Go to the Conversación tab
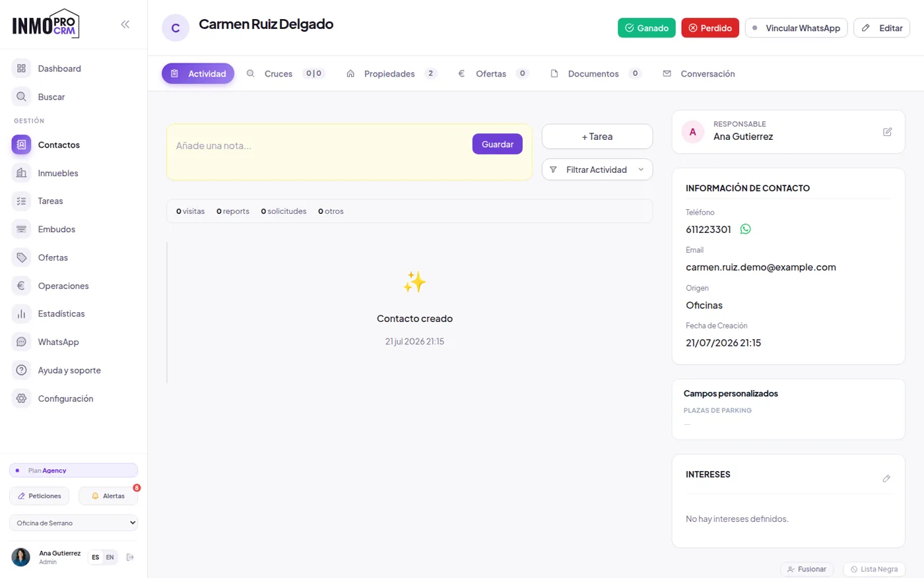Viewport: 924px width, 578px height. click(x=699, y=74)
